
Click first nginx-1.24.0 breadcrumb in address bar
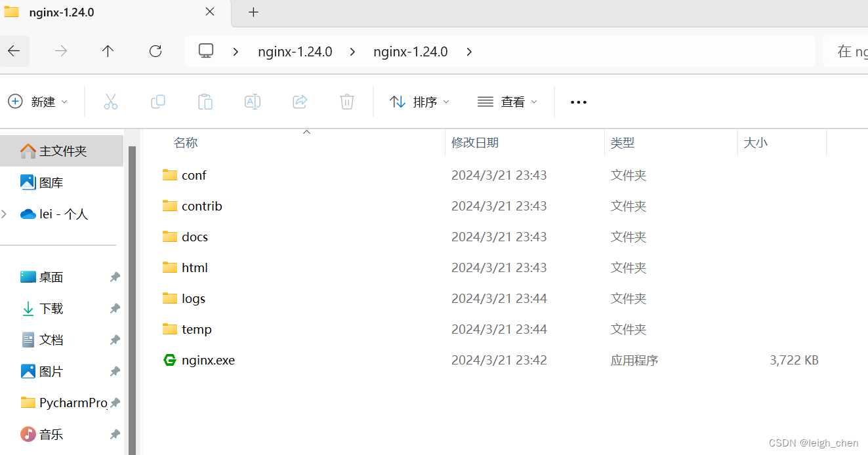tap(295, 51)
